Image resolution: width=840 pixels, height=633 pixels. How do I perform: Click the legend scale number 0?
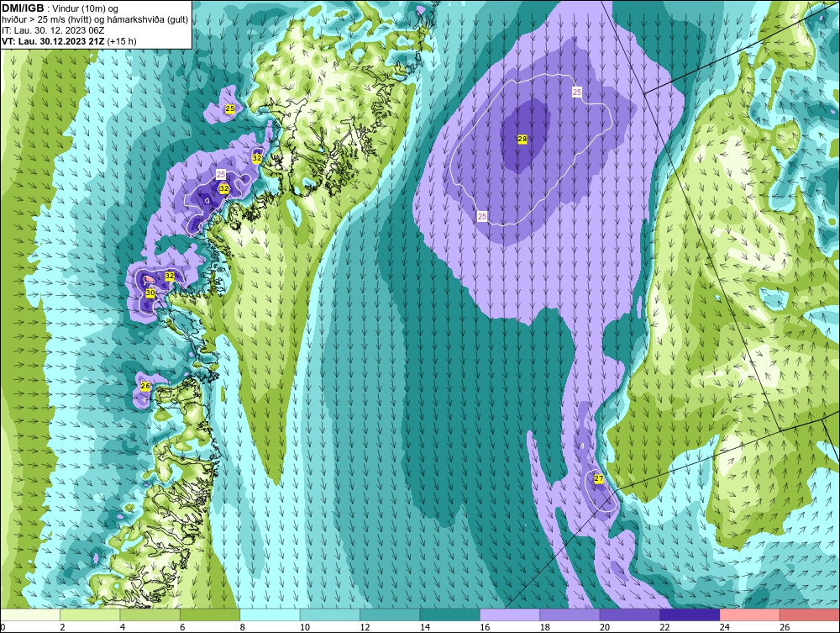coord(3,627)
